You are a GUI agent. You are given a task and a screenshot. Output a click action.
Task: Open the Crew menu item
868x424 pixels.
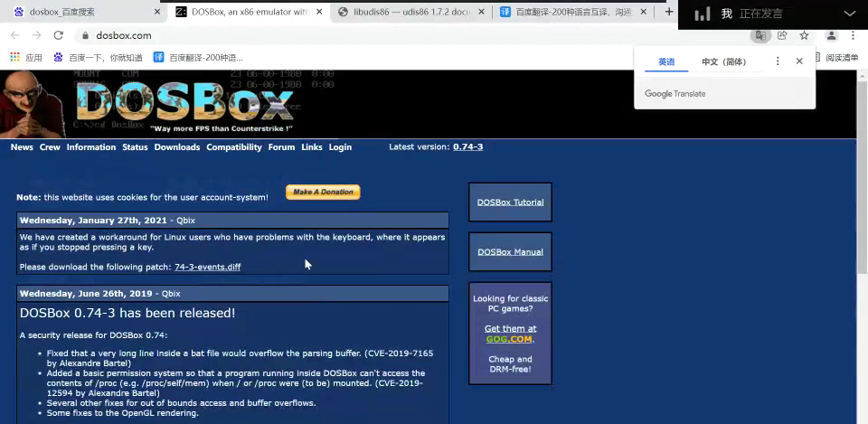coord(50,147)
